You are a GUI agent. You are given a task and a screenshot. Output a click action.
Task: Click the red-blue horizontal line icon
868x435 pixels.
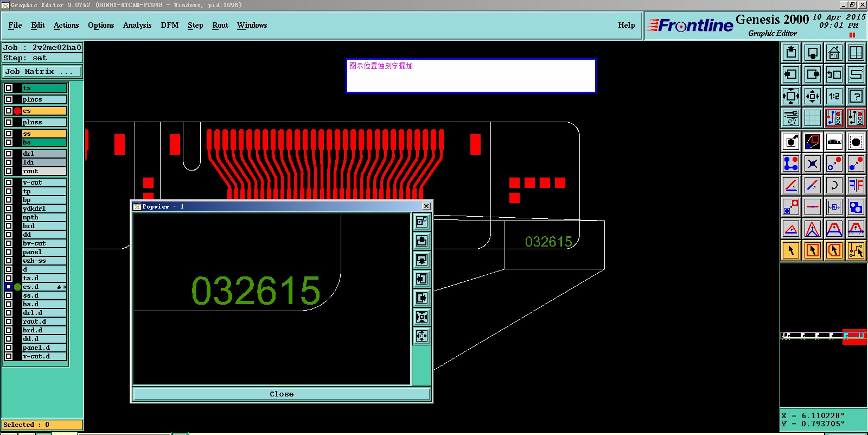click(813, 206)
